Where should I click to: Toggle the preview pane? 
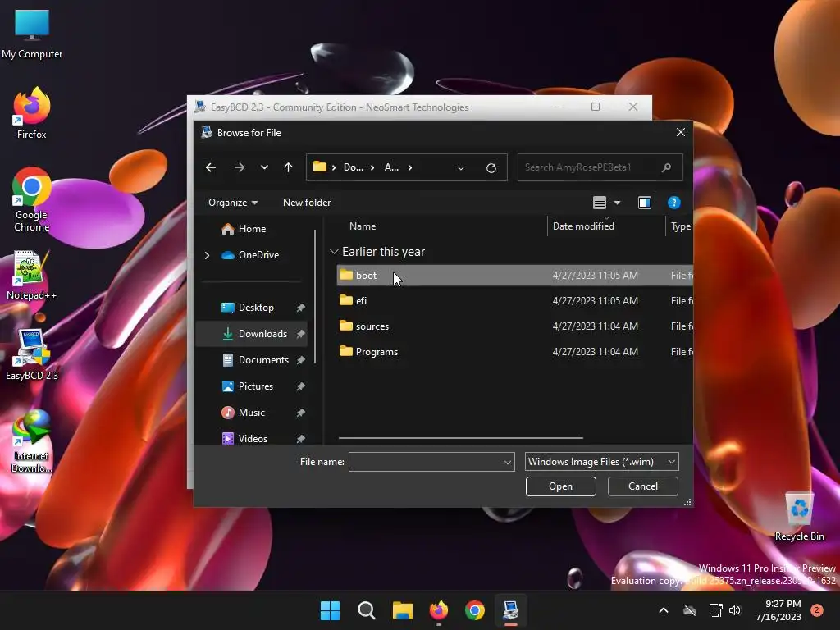pyautogui.click(x=645, y=203)
